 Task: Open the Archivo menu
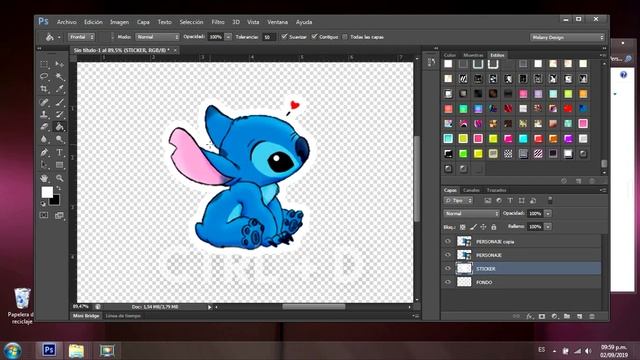(67, 22)
